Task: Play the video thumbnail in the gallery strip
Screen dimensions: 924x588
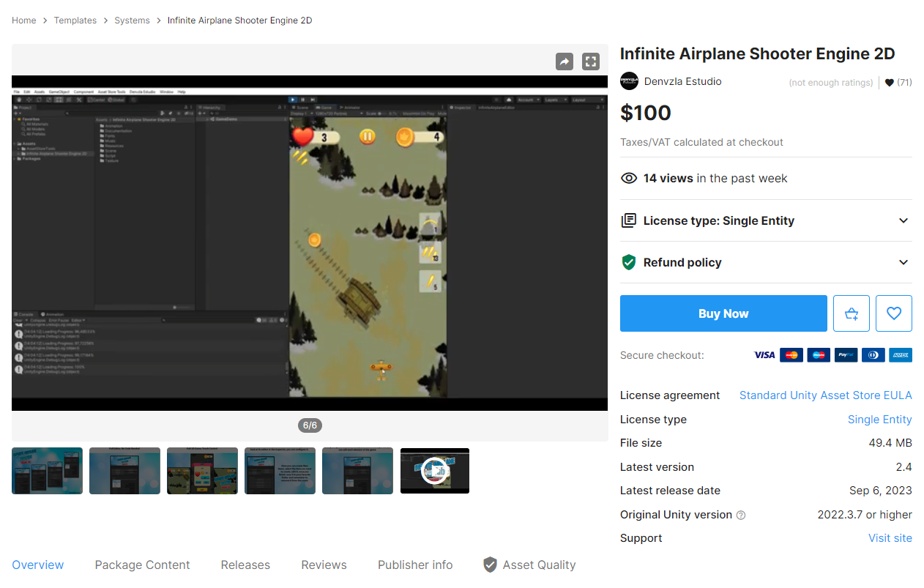Action: [435, 471]
